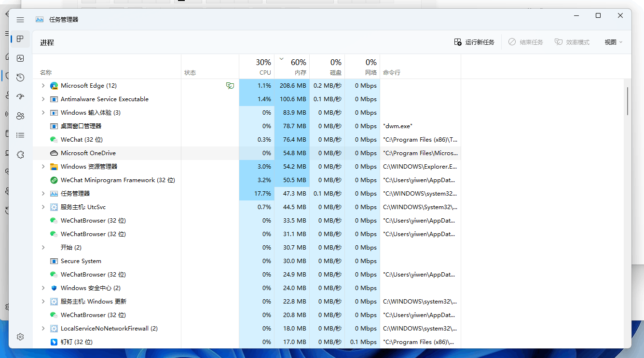The width and height of the screenshot is (644, 358).
Task: Sort processes by the 磁盘 column header
Action: pos(327,66)
